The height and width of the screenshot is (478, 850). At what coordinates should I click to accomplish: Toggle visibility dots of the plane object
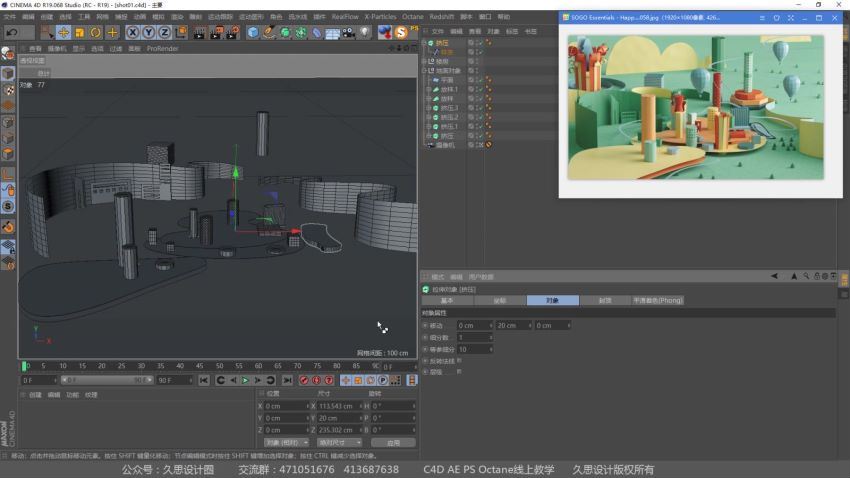pos(477,80)
